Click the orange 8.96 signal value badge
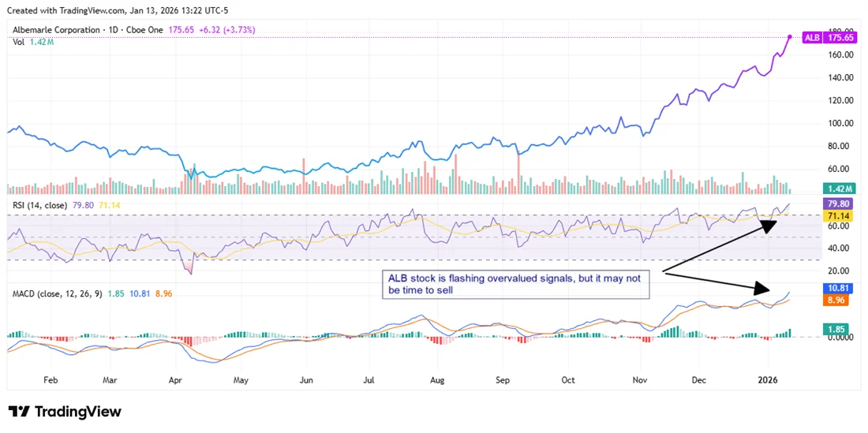 pos(838,300)
